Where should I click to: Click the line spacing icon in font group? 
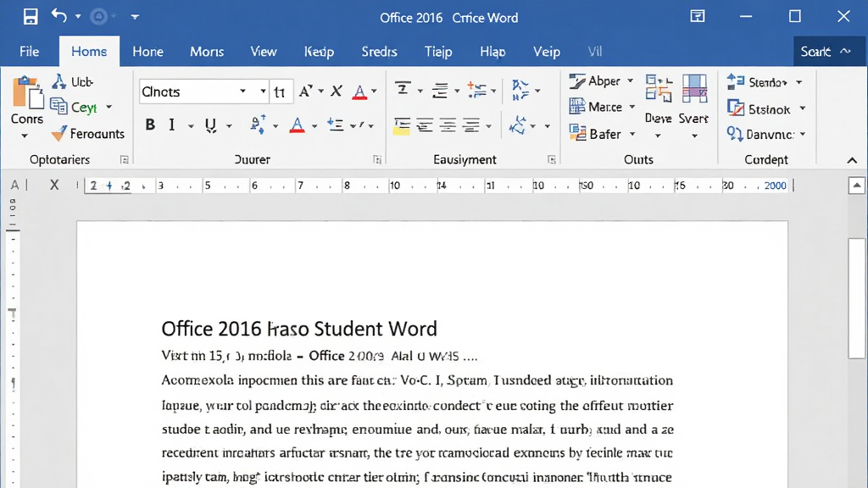point(336,125)
